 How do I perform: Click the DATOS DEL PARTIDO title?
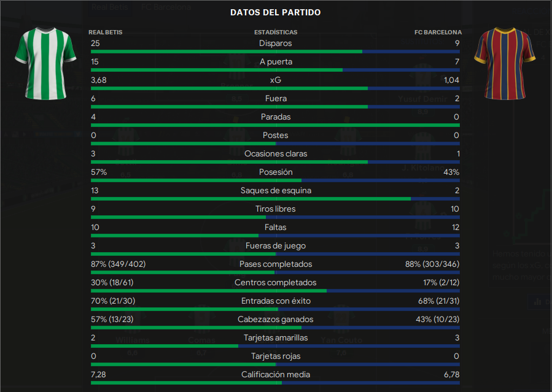pos(275,13)
